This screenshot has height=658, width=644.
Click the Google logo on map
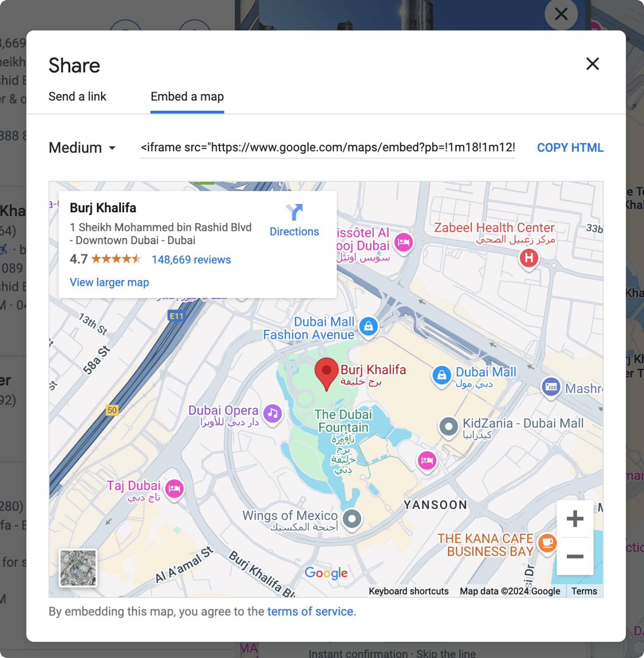point(326,573)
